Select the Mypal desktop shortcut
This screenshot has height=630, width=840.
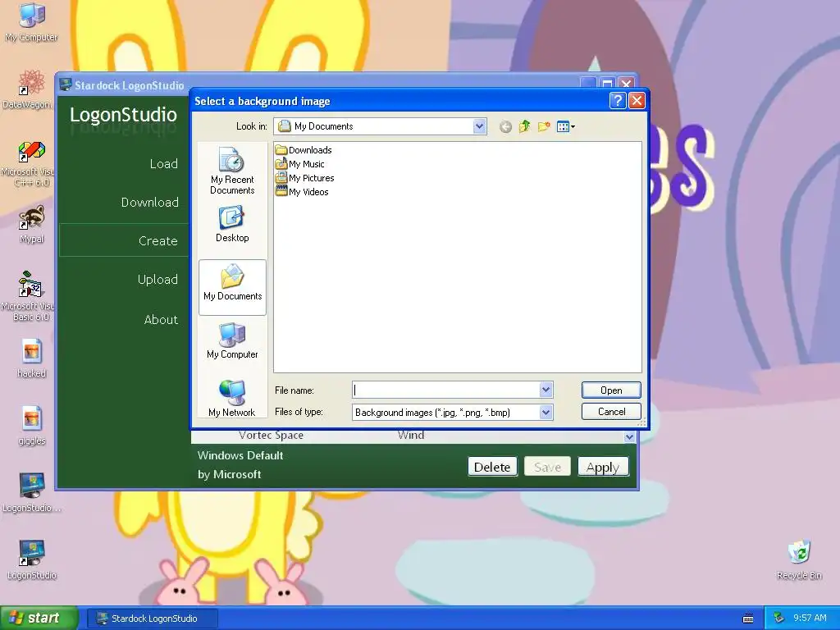(x=31, y=225)
